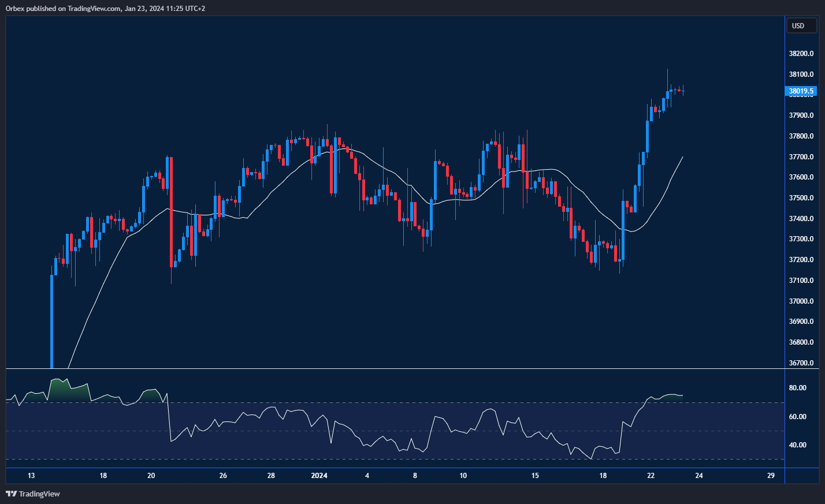Click date label 8 on the time axis
This screenshot has width=825, height=504.
pos(415,476)
